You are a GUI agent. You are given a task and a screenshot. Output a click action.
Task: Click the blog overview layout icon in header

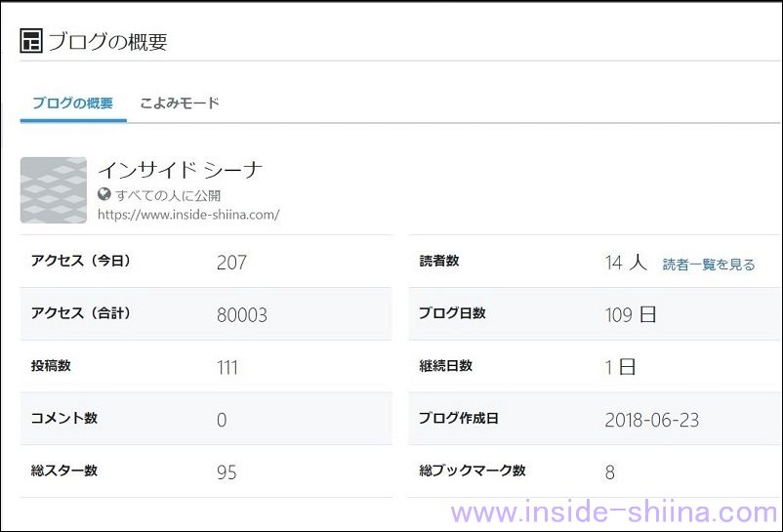click(31, 41)
